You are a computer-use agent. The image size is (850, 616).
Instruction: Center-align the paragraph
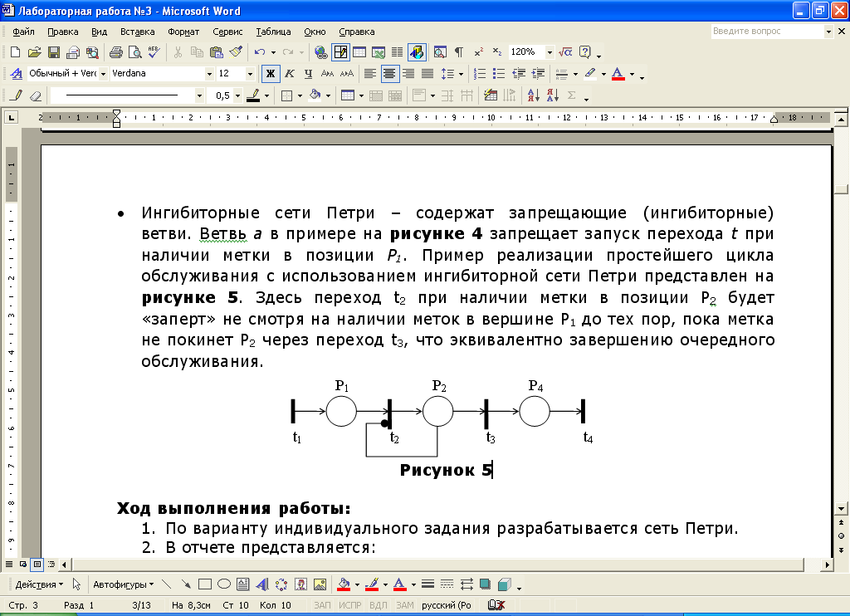pos(389,74)
